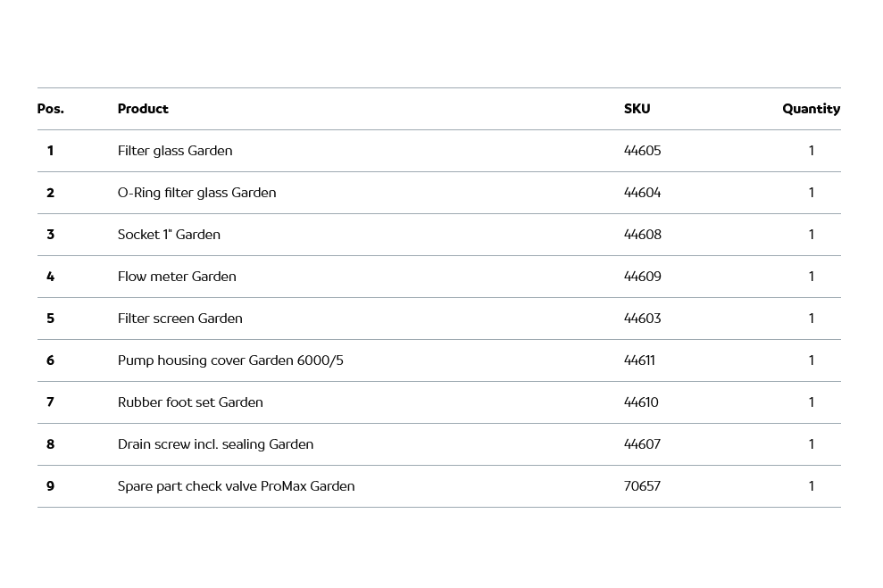Click the Product column header
This screenshot has height=588, width=883.
point(143,109)
